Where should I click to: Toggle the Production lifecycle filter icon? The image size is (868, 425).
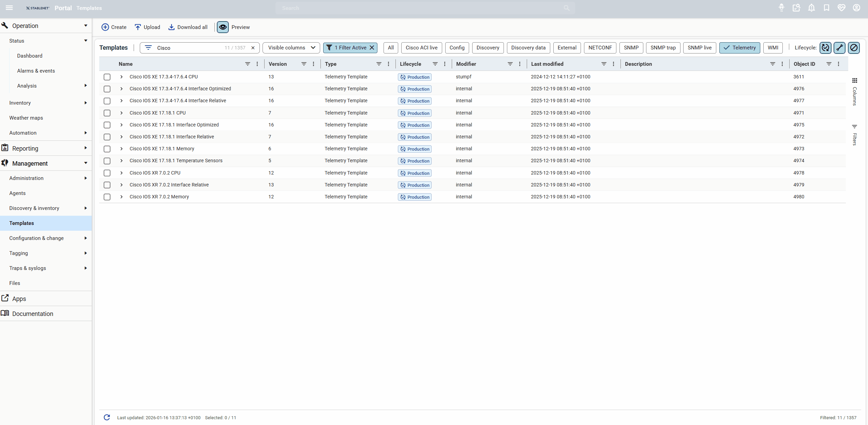(825, 48)
